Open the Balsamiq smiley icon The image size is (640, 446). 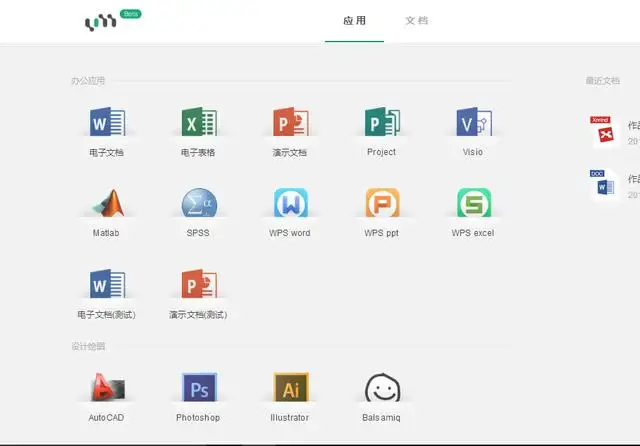(x=382, y=387)
